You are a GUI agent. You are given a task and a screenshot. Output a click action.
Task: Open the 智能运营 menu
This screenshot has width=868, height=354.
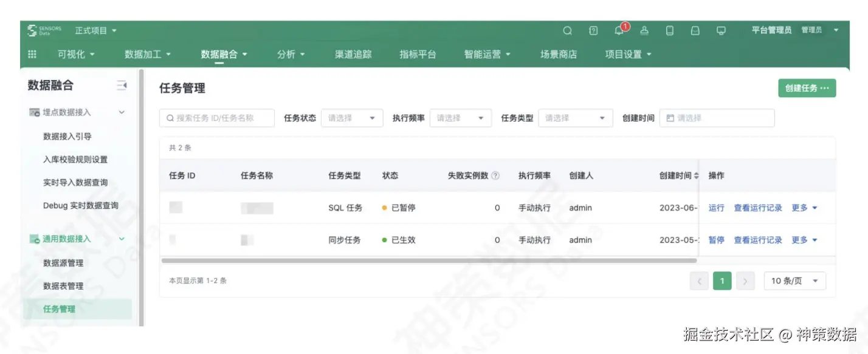(487, 54)
